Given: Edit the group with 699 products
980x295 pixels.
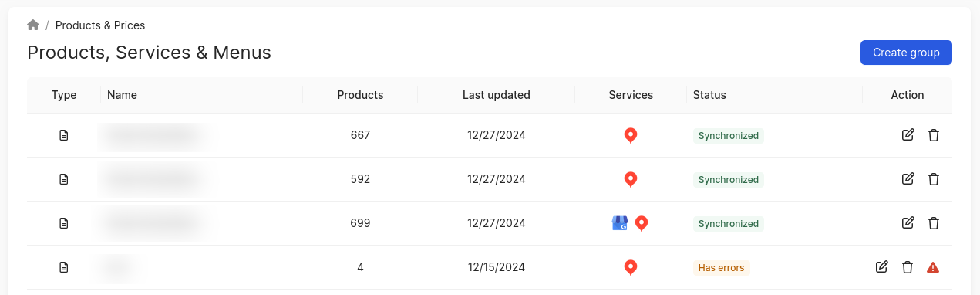Looking at the screenshot, I should coord(908,223).
